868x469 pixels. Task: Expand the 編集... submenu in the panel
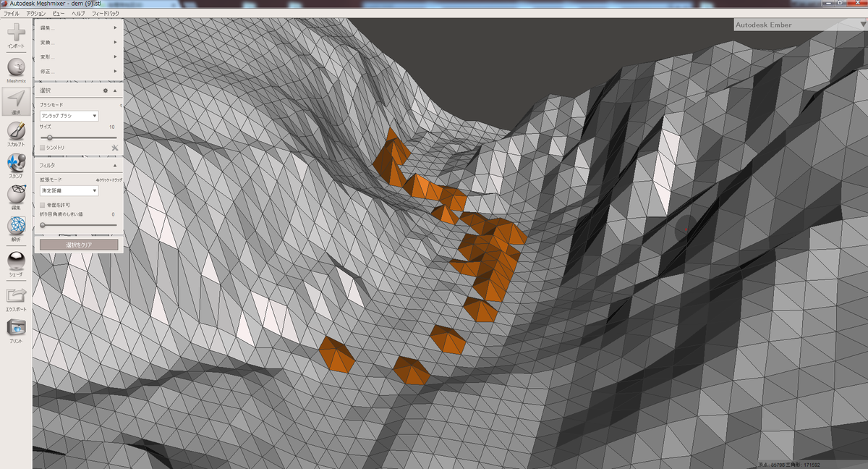coord(78,28)
